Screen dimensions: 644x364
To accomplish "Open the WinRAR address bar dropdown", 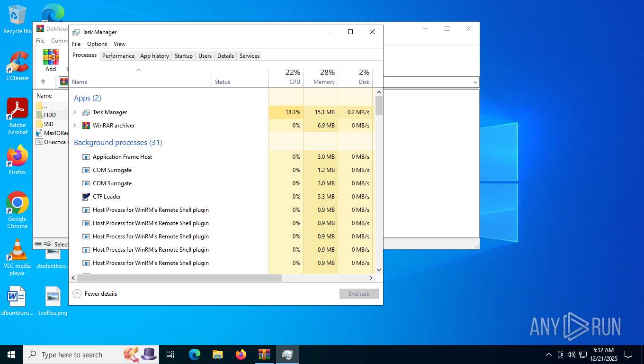I will point(475,82).
